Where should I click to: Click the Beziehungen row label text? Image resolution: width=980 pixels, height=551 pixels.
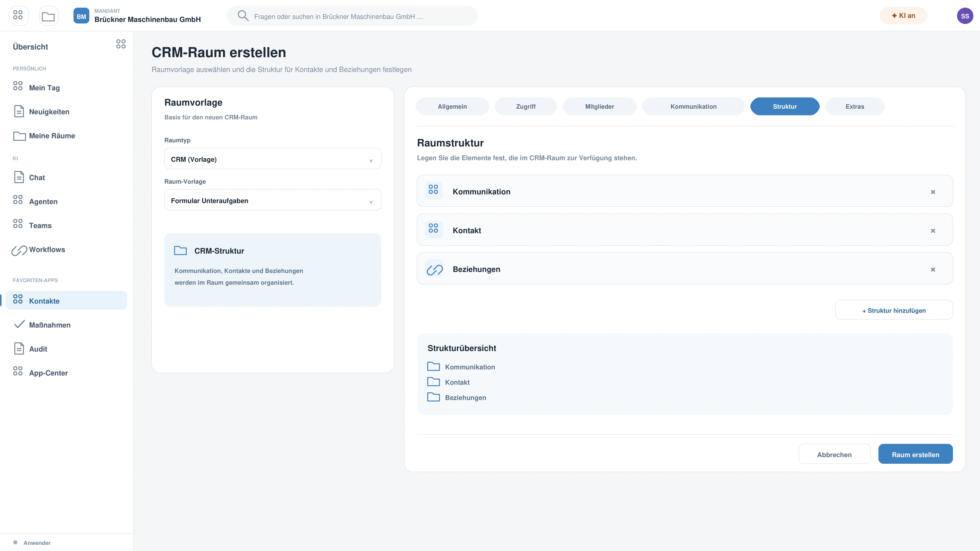tap(476, 269)
